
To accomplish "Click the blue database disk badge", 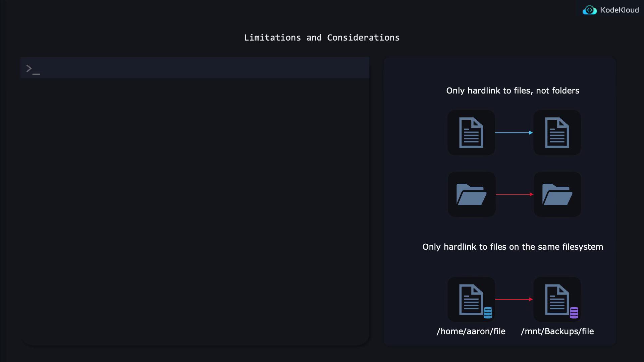I will coord(488,313).
